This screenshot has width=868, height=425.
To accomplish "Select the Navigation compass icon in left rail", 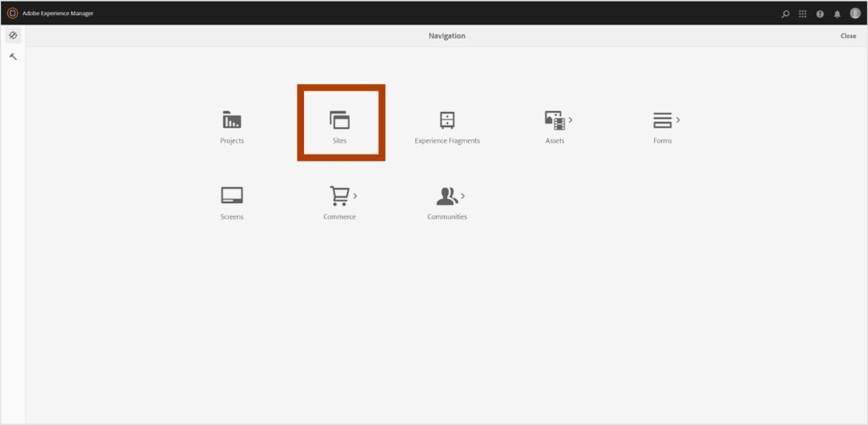I will click(13, 35).
